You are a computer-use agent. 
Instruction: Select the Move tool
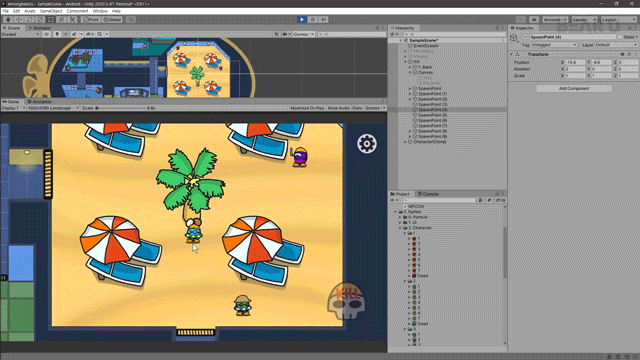[x=18, y=19]
